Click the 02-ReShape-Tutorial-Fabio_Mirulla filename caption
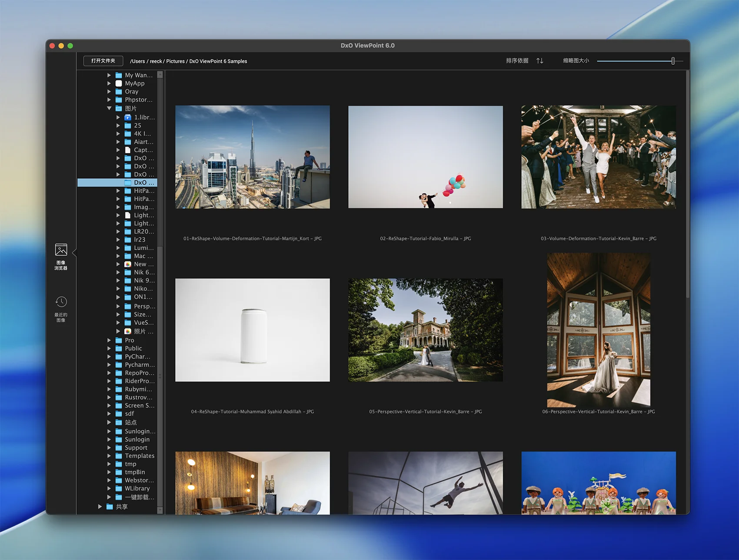Image resolution: width=739 pixels, height=560 pixels. click(426, 238)
